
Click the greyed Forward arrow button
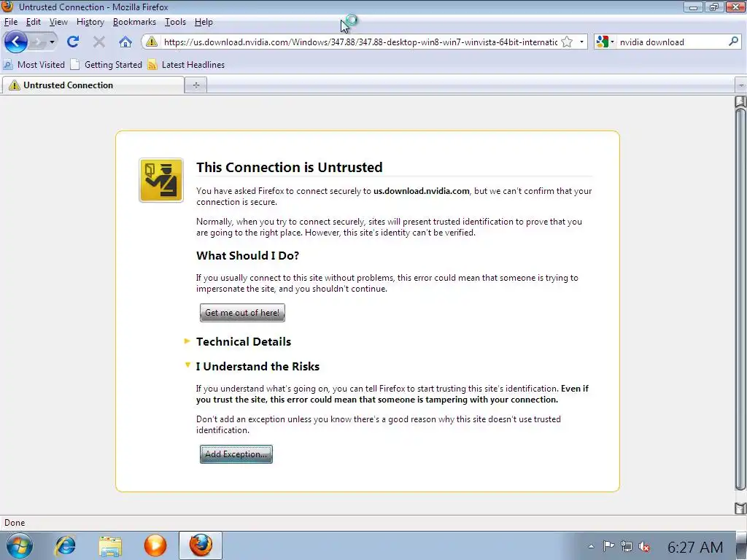[x=37, y=42]
